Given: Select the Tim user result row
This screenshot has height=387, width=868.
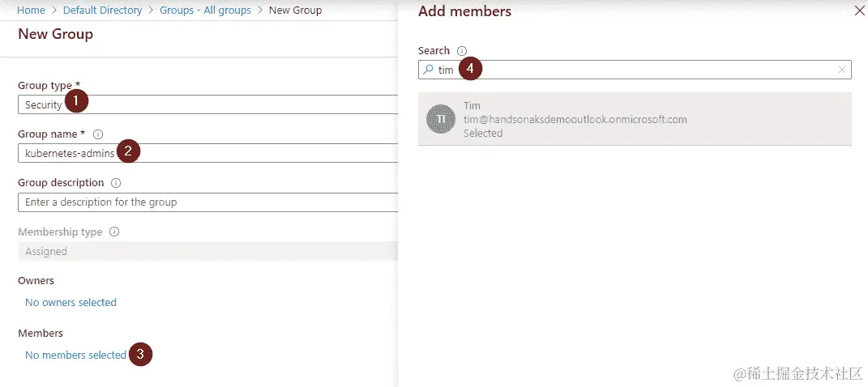Looking at the screenshot, I should pos(635,119).
